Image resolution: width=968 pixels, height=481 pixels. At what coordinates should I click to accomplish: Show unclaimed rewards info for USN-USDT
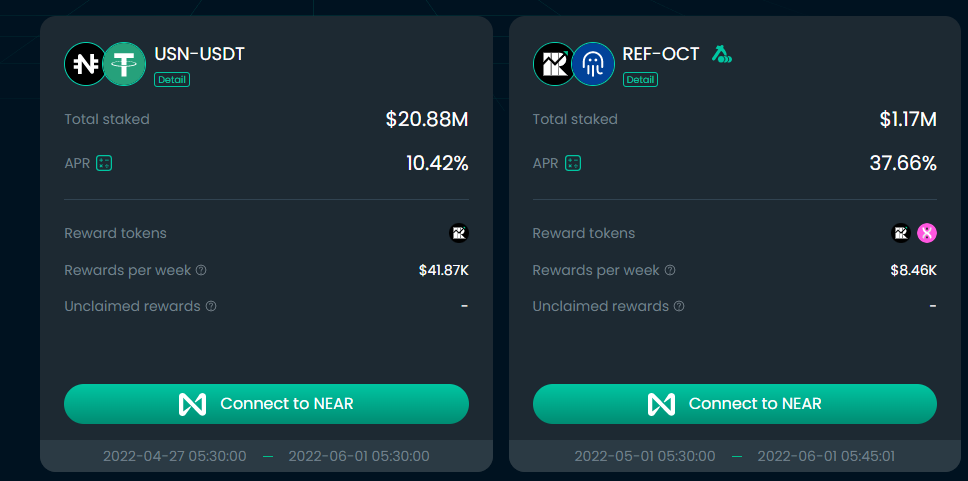click(211, 306)
